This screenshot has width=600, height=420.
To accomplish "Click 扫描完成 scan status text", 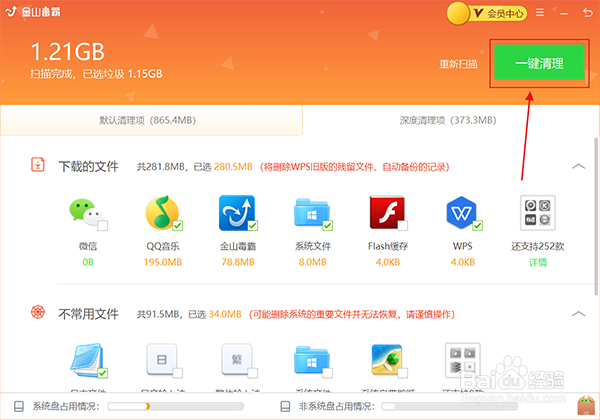I will pyautogui.click(x=52, y=74).
